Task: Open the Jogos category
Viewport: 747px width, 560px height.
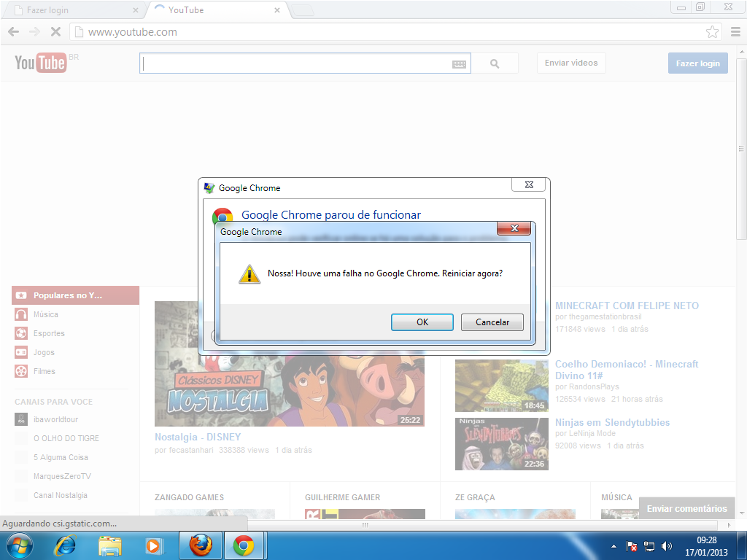Action: [44, 352]
